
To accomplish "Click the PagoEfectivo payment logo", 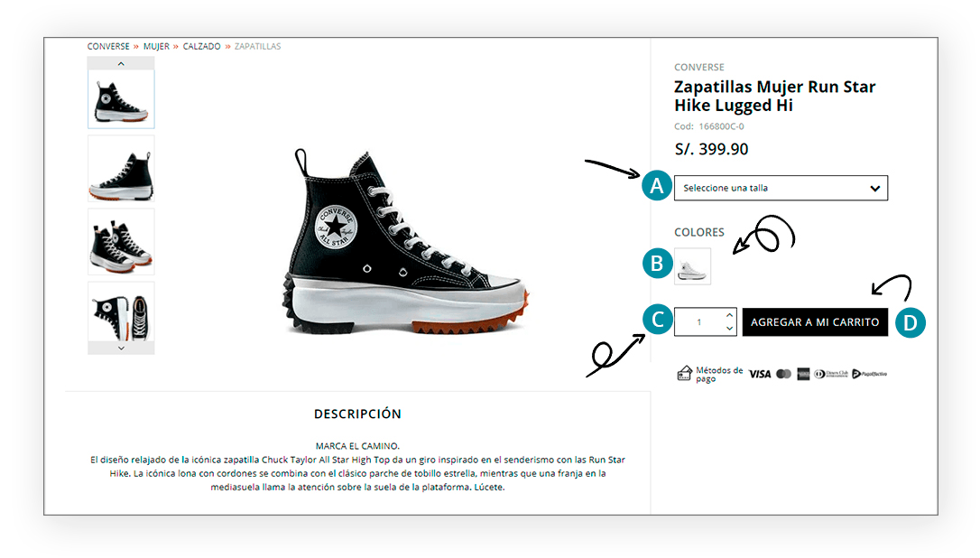I will 869,374.
